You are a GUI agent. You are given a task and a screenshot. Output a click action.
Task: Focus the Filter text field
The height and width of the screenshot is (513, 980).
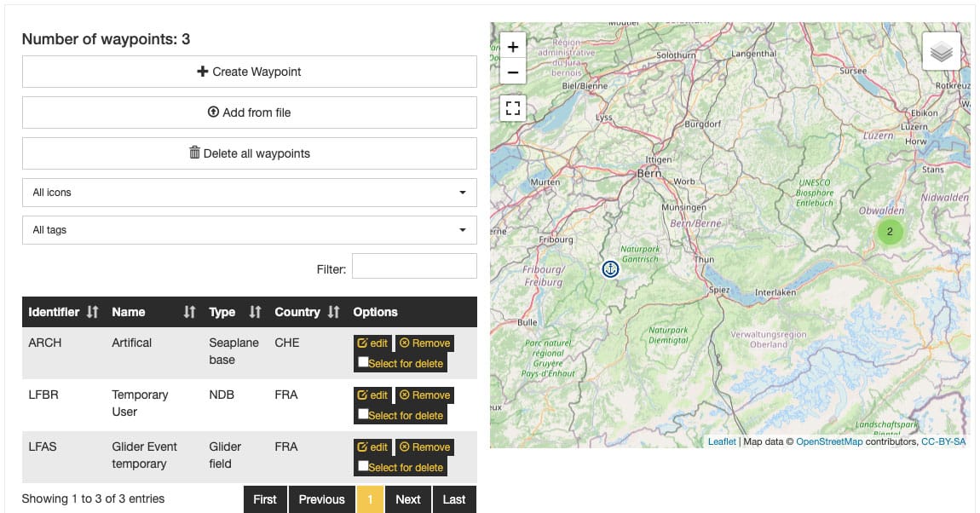(x=414, y=266)
